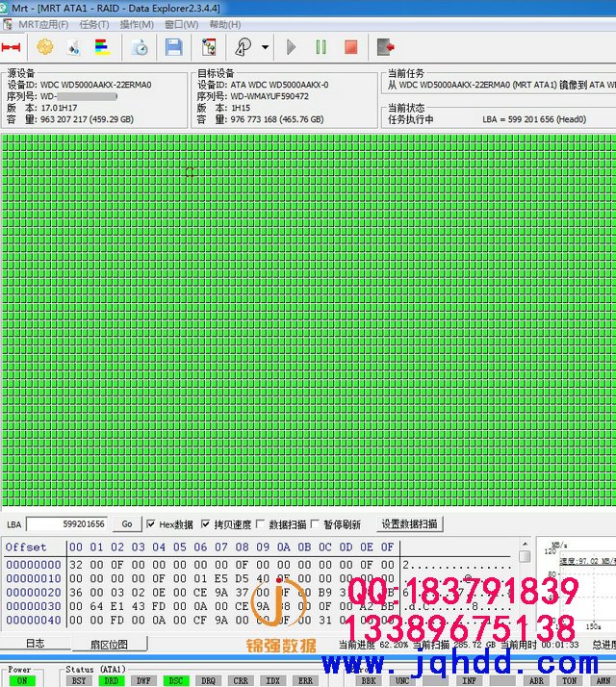Image resolution: width=616 pixels, height=687 pixels.
Task: Click the source firmware version 17.01H17
Action: point(59,108)
